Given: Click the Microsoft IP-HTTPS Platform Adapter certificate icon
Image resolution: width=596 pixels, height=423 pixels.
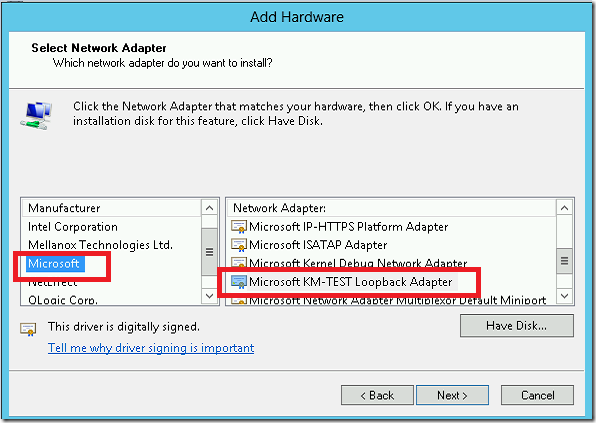Looking at the screenshot, I should tap(239, 227).
